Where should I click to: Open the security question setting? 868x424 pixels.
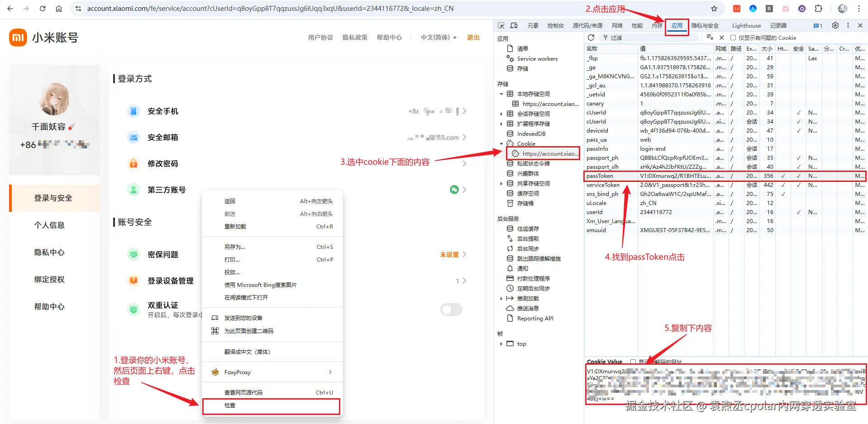(296, 255)
